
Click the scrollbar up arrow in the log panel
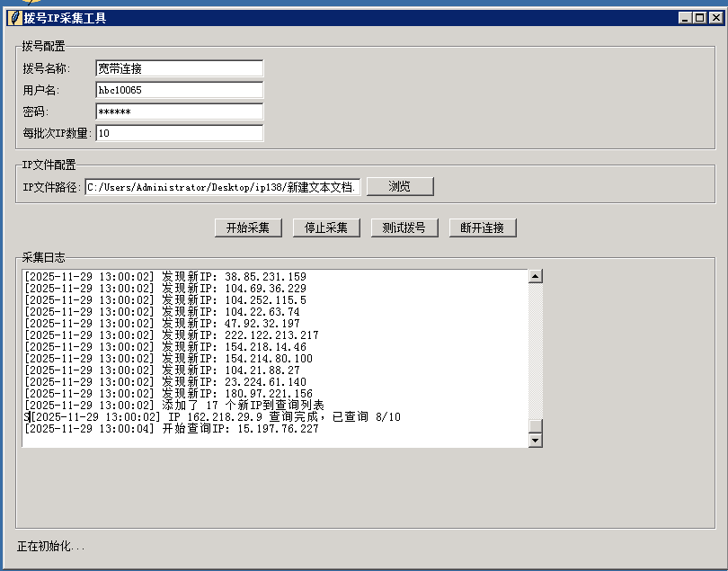[x=537, y=274]
